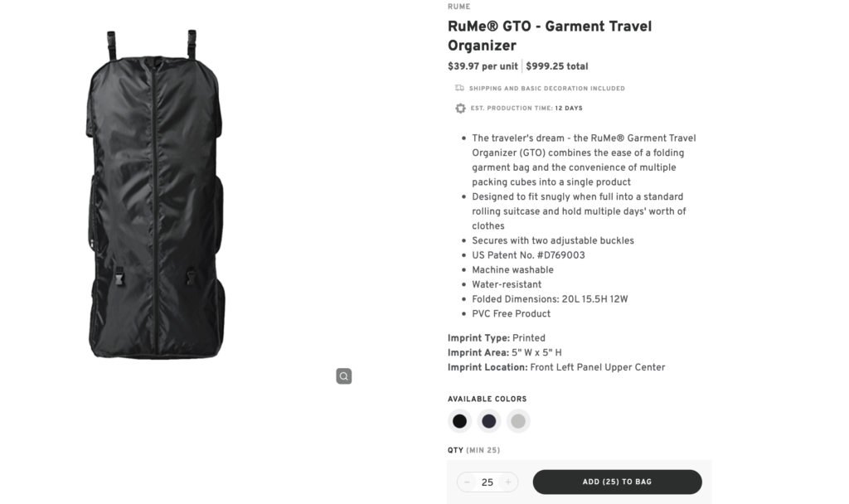Click the product title heading
The image size is (849, 504).
point(550,36)
